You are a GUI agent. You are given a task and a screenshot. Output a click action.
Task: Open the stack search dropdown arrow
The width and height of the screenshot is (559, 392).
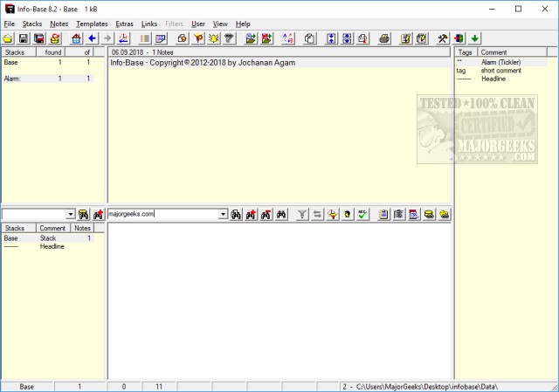click(x=71, y=214)
